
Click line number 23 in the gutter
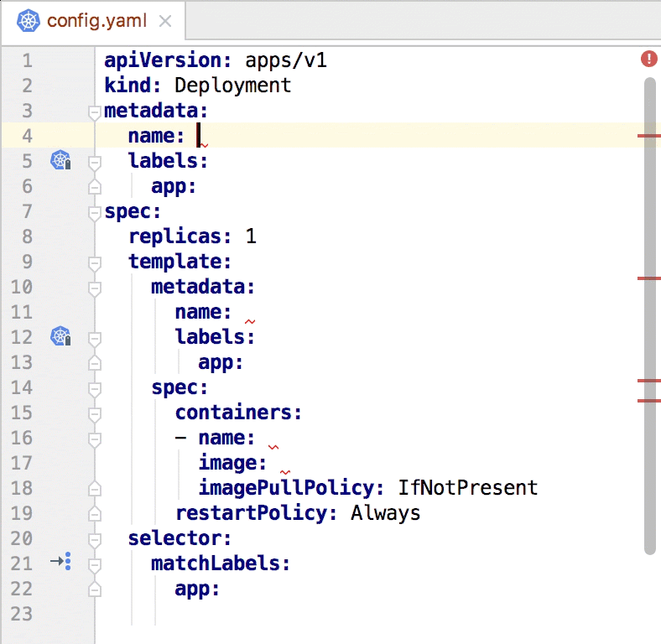click(23, 614)
